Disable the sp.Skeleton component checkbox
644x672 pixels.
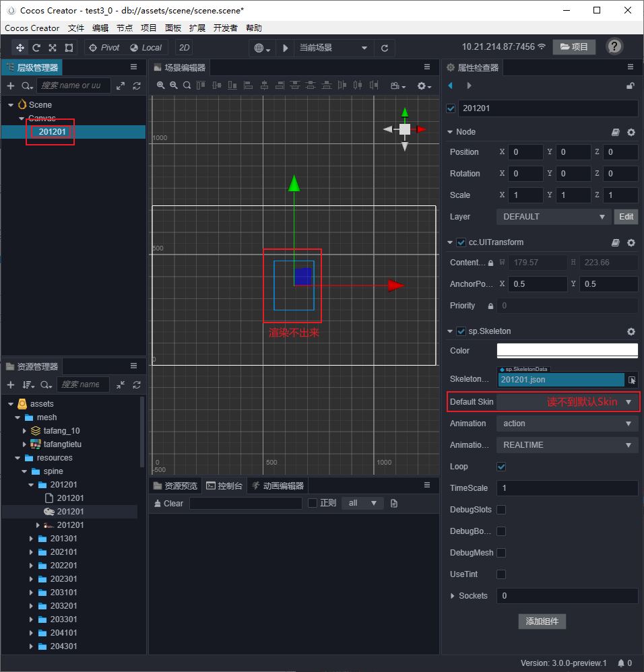tap(461, 331)
